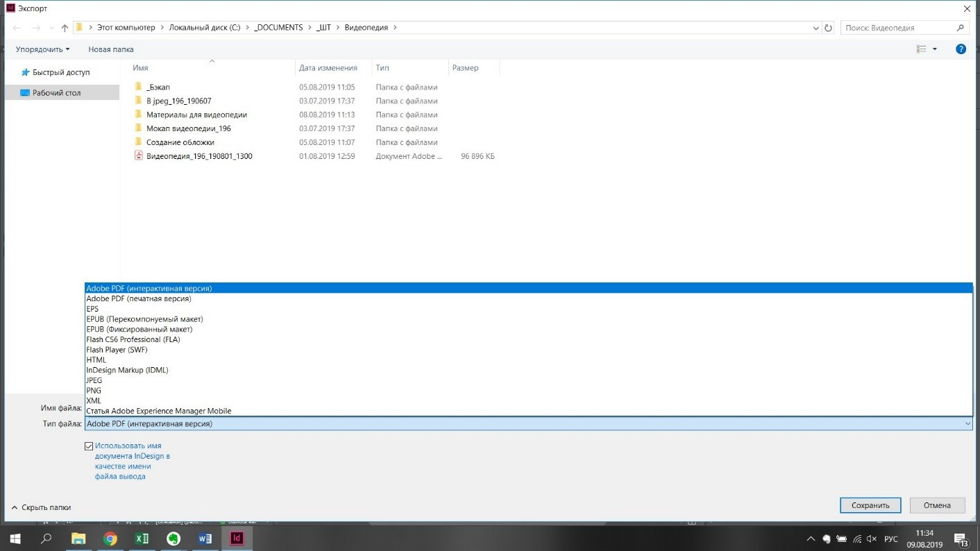
Task: Show hidden system tray icons
Action: (x=810, y=539)
